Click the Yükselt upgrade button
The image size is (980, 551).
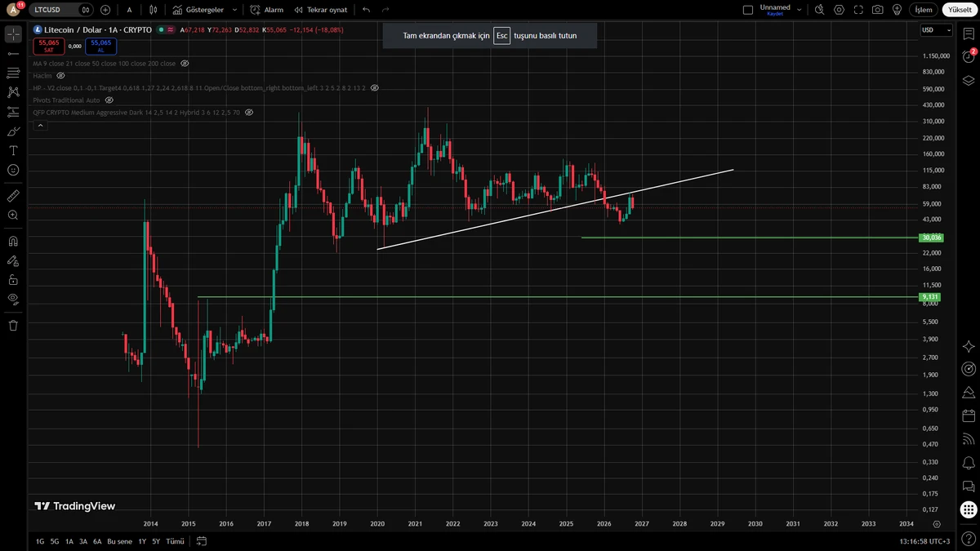[x=960, y=10]
